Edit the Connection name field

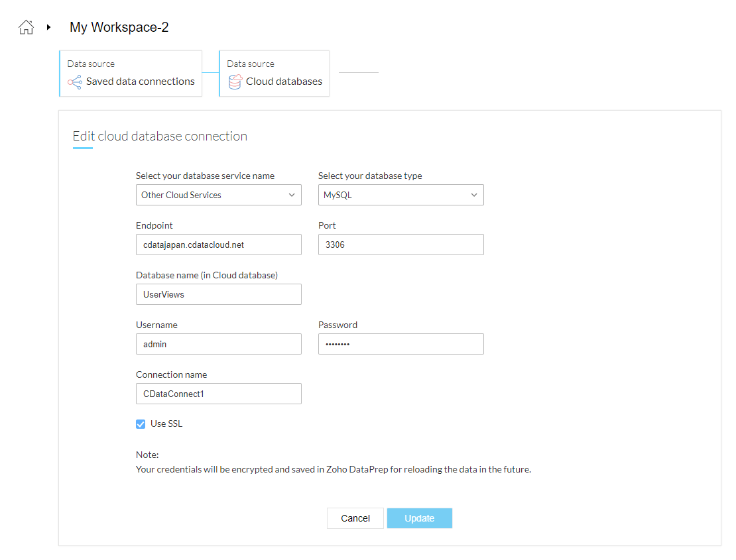218,394
